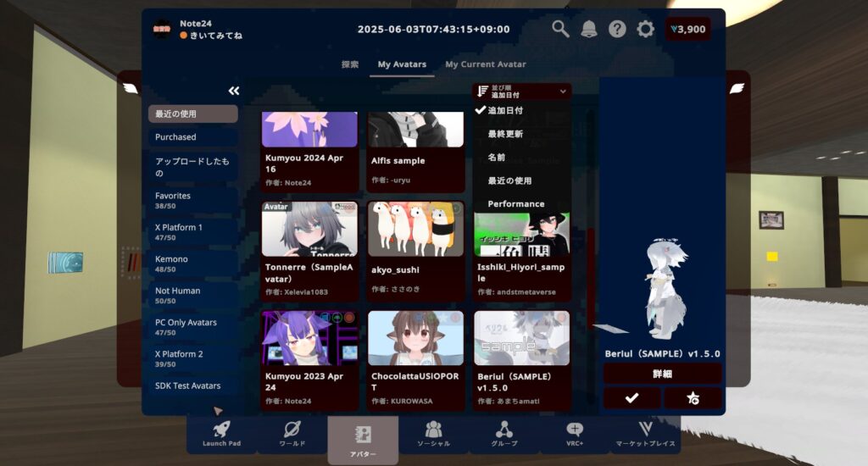Open the 3,900 credits balance
This screenshot has width=868, height=466.
(687, 30)
